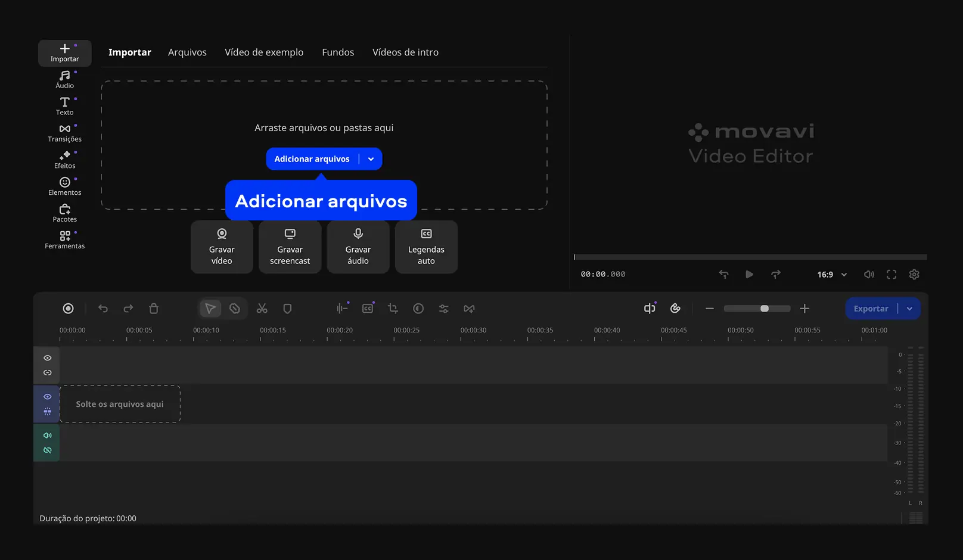Open the crop and rotate tool
The width and height of the screenshot is (963, 560).
[x=393, y=309]
